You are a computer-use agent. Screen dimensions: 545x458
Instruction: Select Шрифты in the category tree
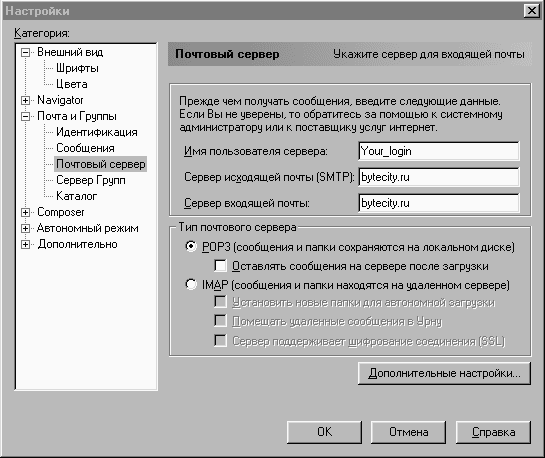tap(77, 68)
